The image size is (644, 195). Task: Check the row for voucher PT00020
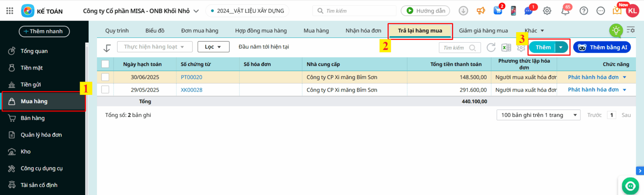click(105, 77)
